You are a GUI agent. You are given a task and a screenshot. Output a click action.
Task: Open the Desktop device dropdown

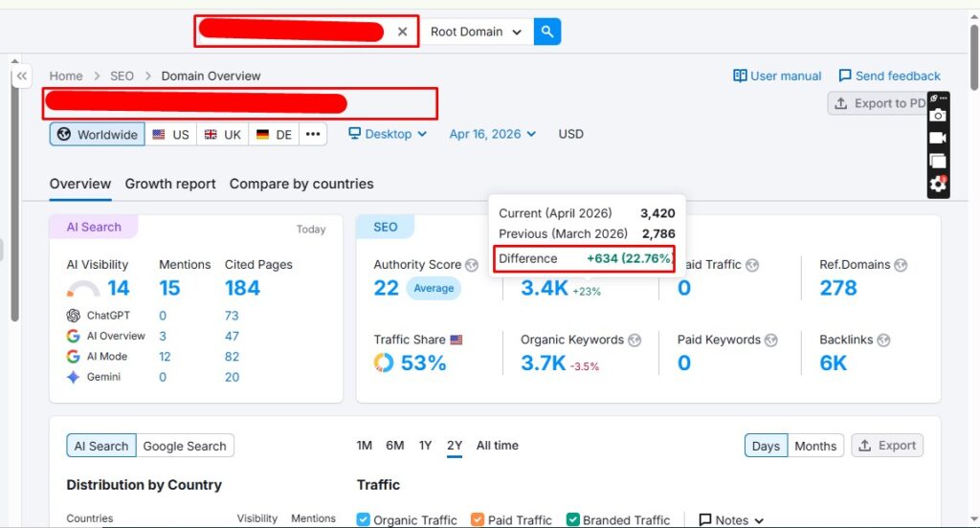point(388,134)
